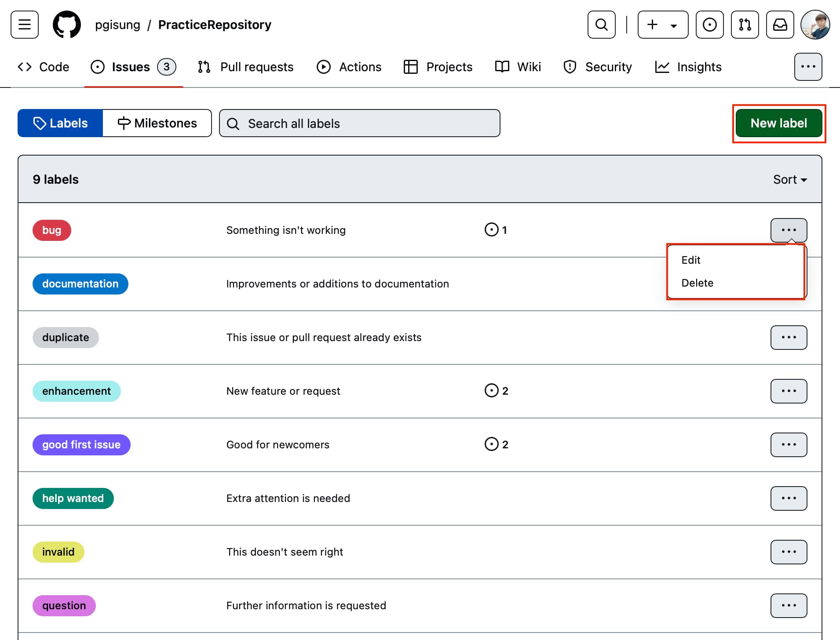
Task: View the 1 open issue for bug
Action: click(496, 230)
